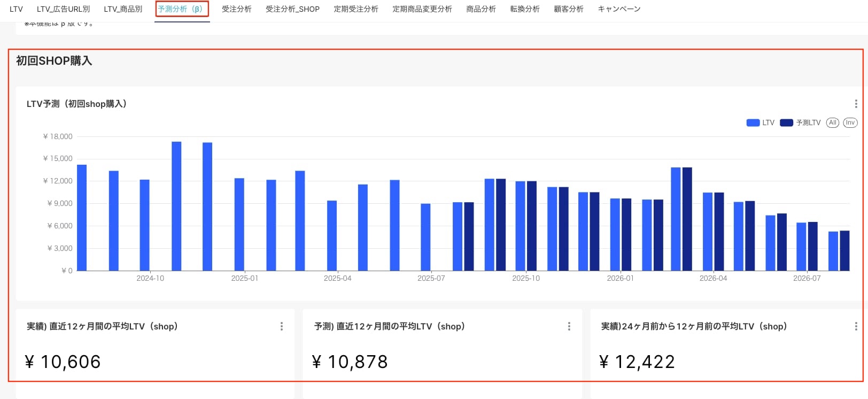Click the All legend button

832,122
